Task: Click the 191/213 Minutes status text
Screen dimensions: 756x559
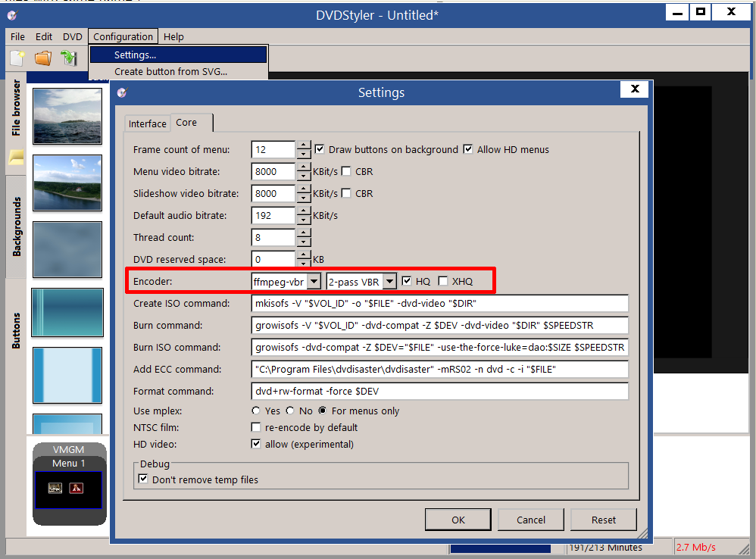Action: [x=605, y=548]
